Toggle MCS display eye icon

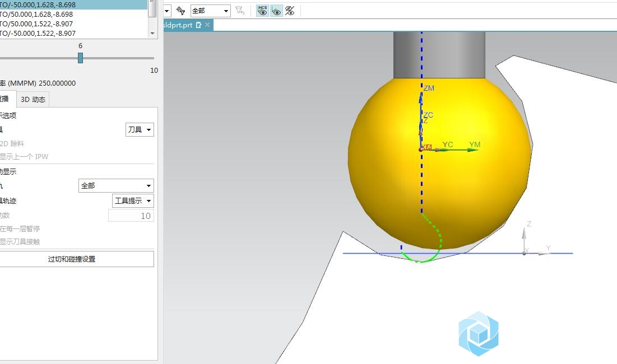click(x=262, y=11)
